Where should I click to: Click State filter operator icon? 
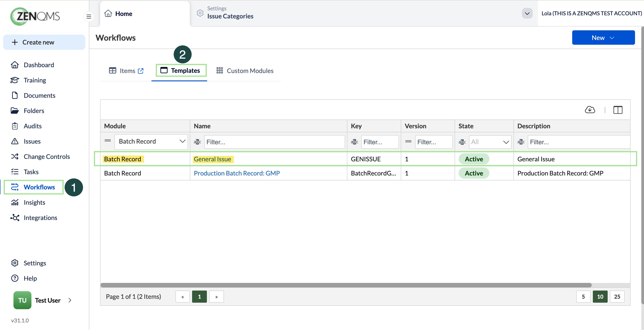[x=462, y=142]
